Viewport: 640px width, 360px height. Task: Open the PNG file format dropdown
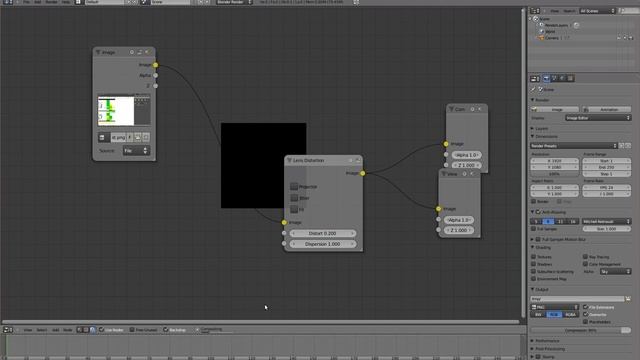555,307
